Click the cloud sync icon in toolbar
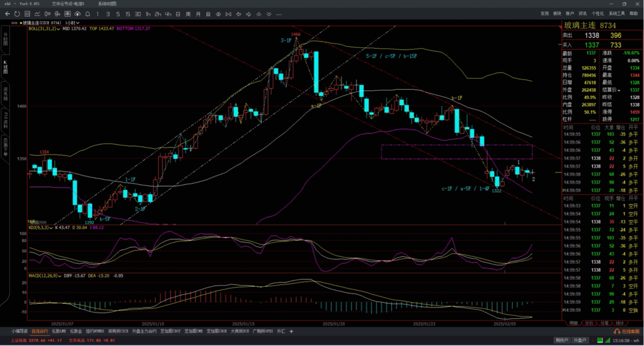The height and width of the screenshot is (346, 644). coord(77,14)
